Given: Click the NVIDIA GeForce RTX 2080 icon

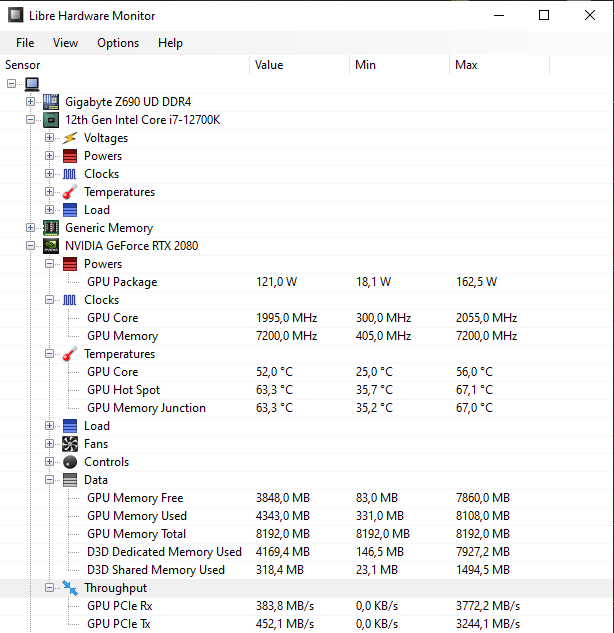Looking at the screenshot, I should (50, 246).
